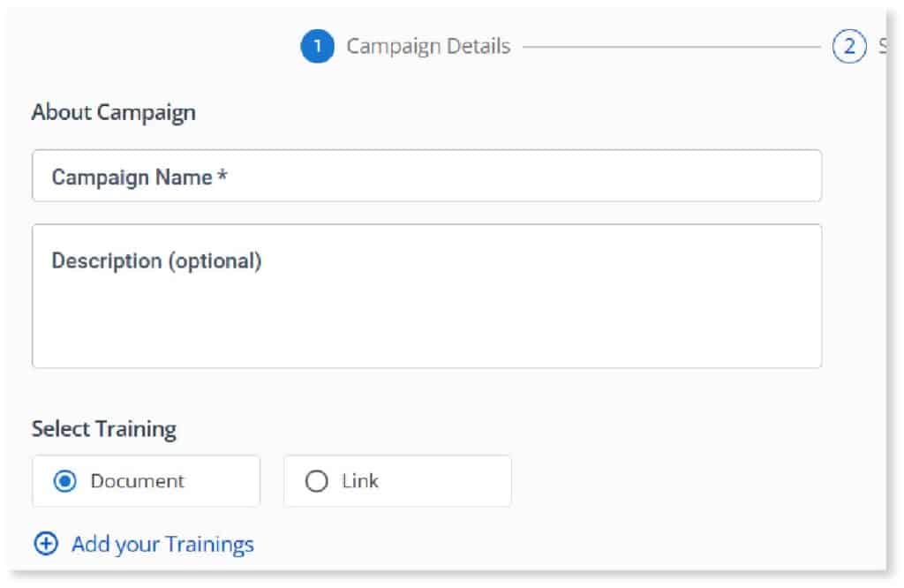Image resolution: width=904 pixels, height=588 pixels.
Task: Click the step 2 circle icon
Action: [x=849, y=46]
